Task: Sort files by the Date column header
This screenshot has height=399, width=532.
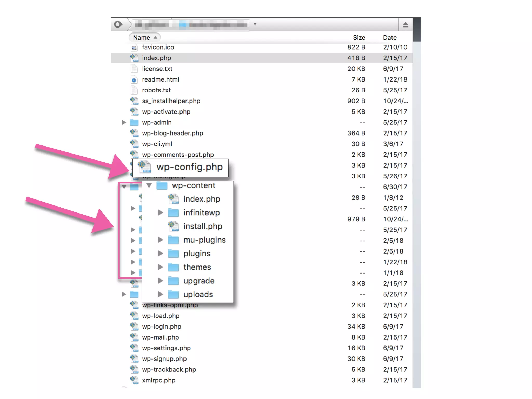Action: pyautogui.click(x=389, y=38)
